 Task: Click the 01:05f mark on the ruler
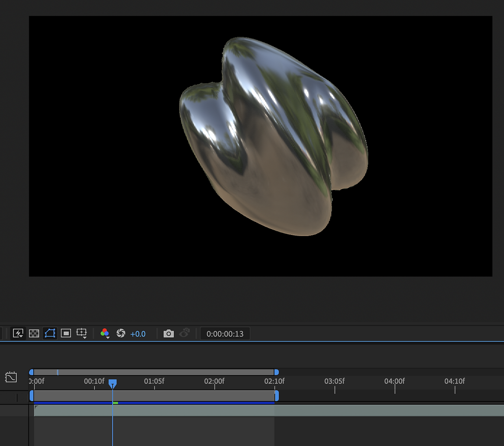click(x=154, y=381)
